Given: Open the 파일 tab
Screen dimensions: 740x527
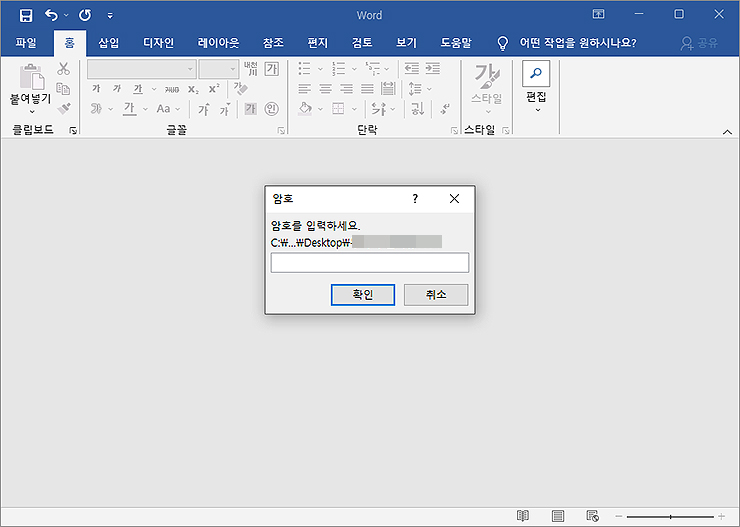Looking at the screenshot, I should tap(26, 43).
